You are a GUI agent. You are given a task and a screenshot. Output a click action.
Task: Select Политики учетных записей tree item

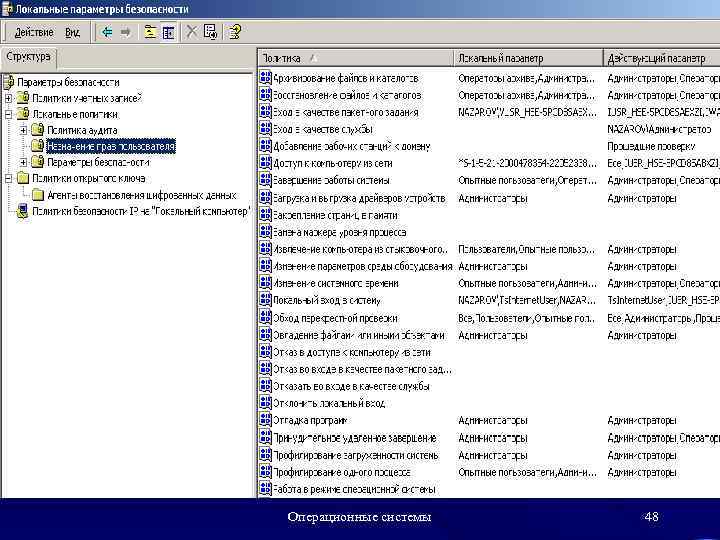click(x=87, y=98)
